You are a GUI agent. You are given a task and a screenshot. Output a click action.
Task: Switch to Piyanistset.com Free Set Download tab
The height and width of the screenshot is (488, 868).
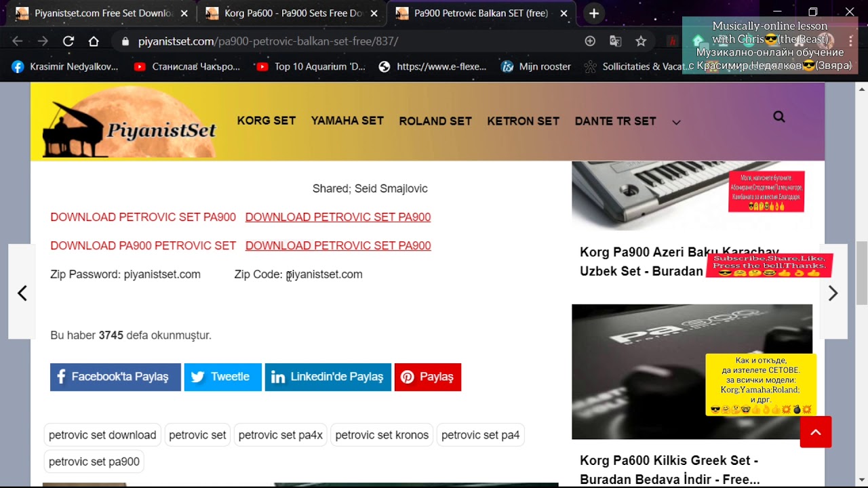102,14
